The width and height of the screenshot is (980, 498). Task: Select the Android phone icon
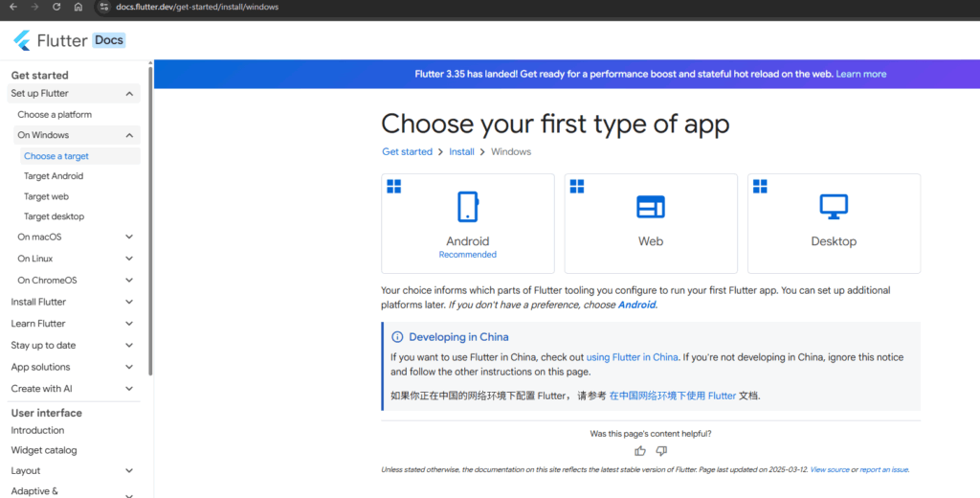coord(467,207)
